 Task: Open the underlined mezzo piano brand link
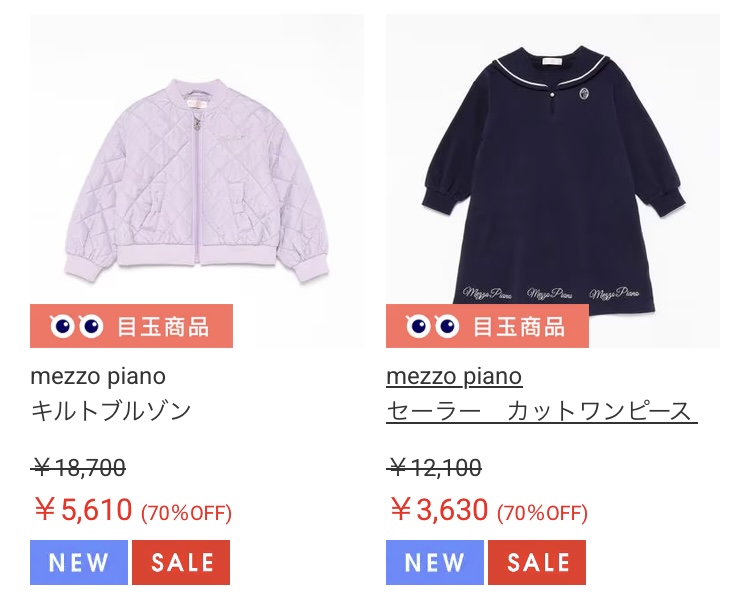454,376
